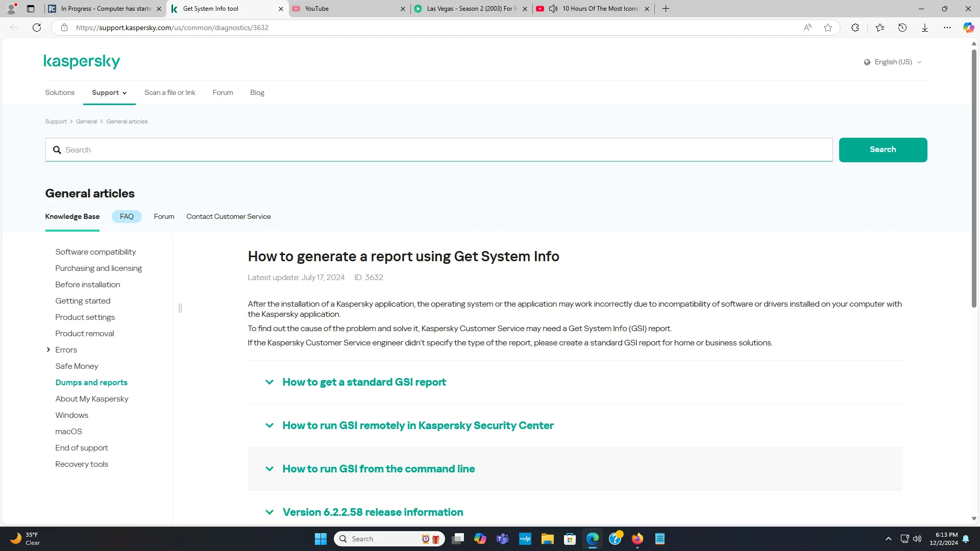Viewport: 980px width, 551px height.
Task: Open Product removal sidebar link
Action: [85, 333]
